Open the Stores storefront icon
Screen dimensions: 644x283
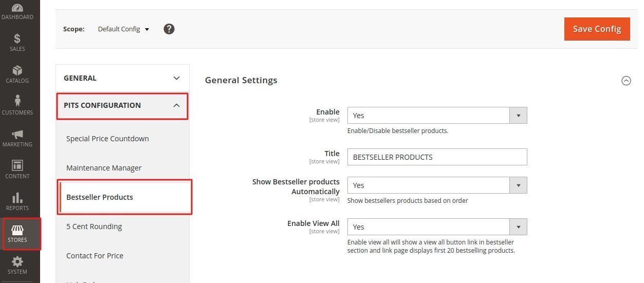tap(17, 234)
